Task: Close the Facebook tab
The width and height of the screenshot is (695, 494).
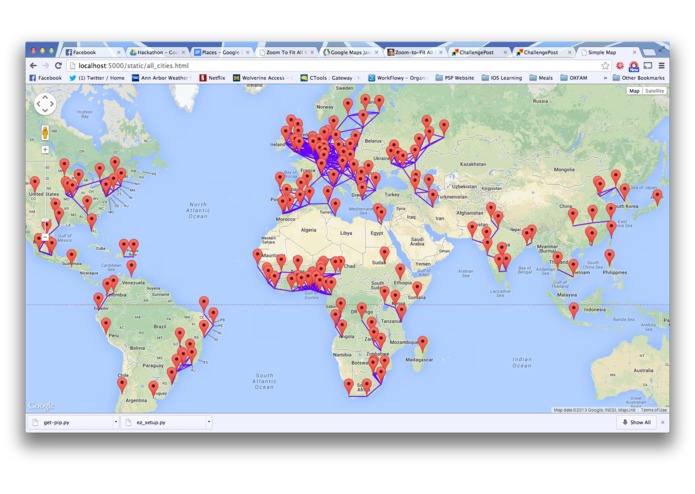Action: 118,52
